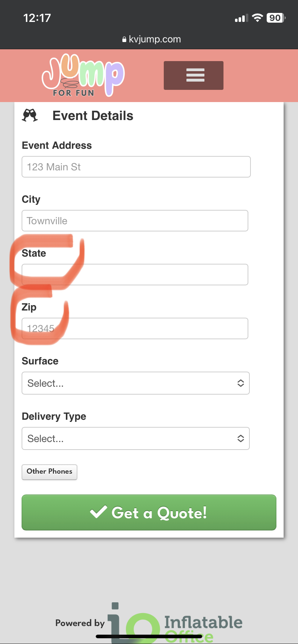
Task: Tap the Wi-Fi status icon
Action: click(257, 18)
